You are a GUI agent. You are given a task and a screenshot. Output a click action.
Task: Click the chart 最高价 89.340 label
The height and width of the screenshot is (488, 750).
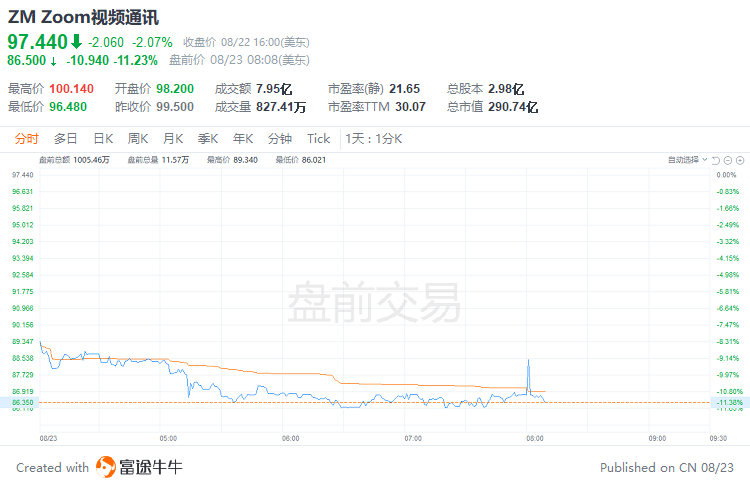click(x=232, y=160)
